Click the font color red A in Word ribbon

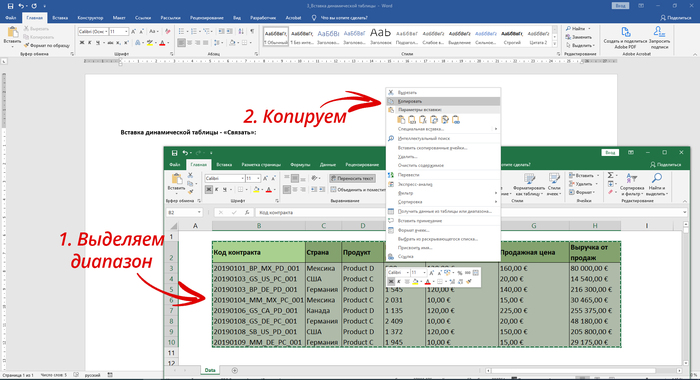click(x=162, y=43)
